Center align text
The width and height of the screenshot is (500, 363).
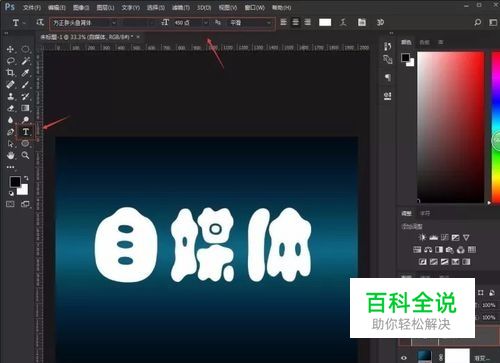(x=295, y=22)
